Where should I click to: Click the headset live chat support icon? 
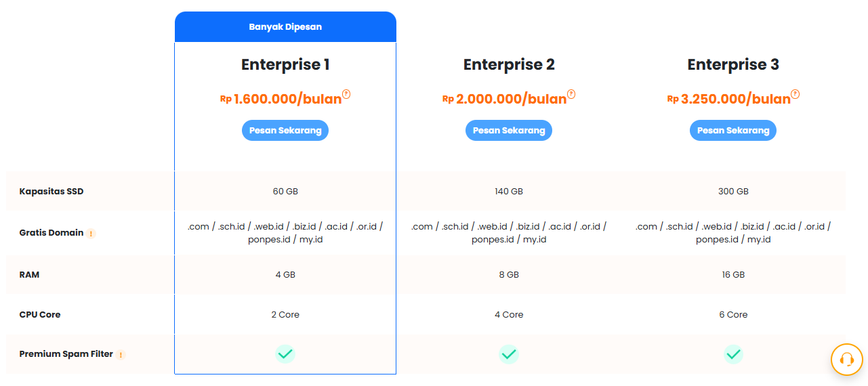(846, 359)
